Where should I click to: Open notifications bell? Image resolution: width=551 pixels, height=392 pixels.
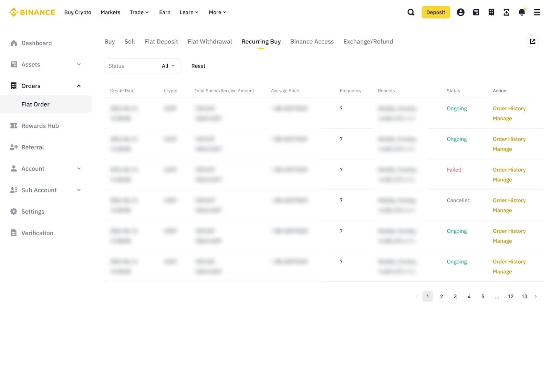[522, 12]
